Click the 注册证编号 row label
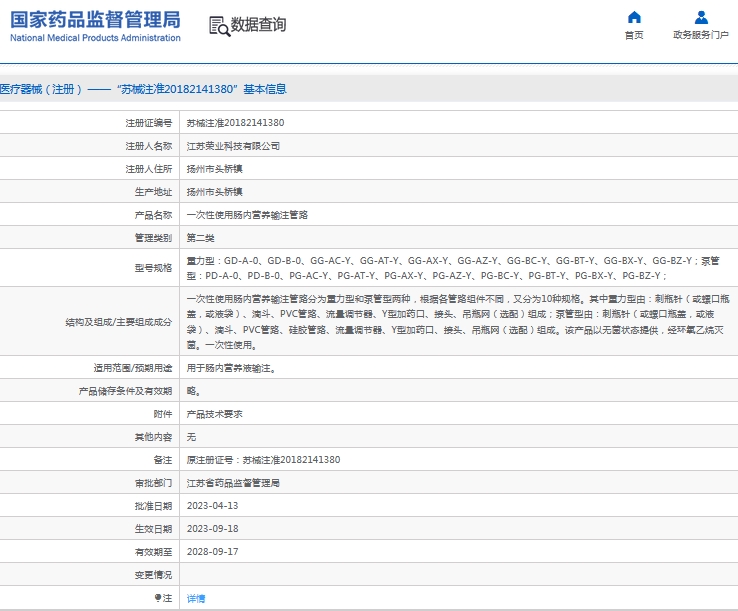The height and width of the screenshot is (611, 738). pos(149,123)
